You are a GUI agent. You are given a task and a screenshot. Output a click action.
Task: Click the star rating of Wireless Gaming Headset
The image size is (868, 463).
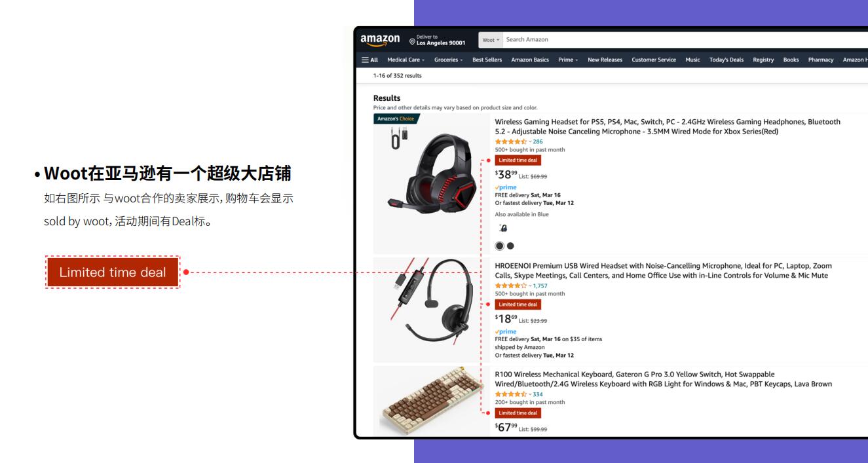pos(512,141)
